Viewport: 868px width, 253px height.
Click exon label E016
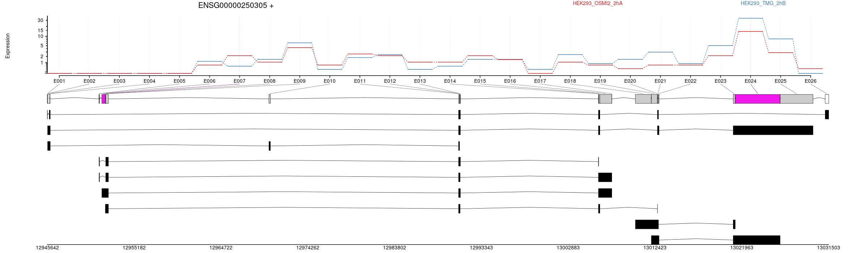coord(510,81)
